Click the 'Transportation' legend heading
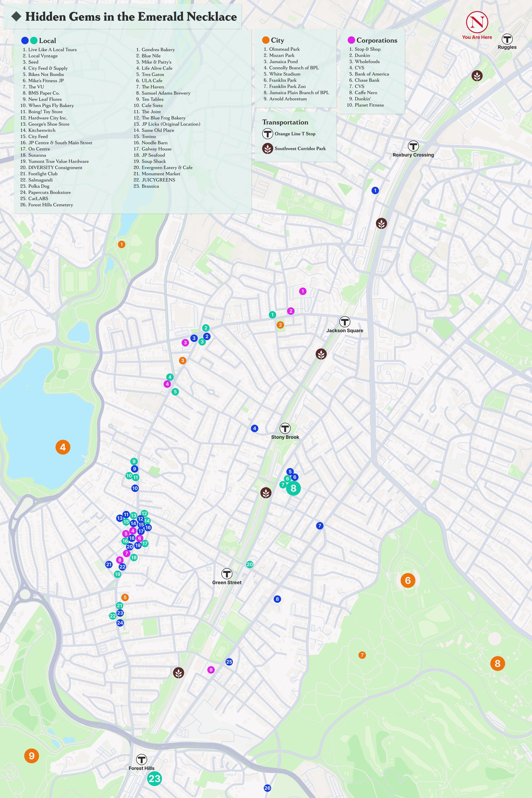The image size is (532, 798). (x=285, y=122)
